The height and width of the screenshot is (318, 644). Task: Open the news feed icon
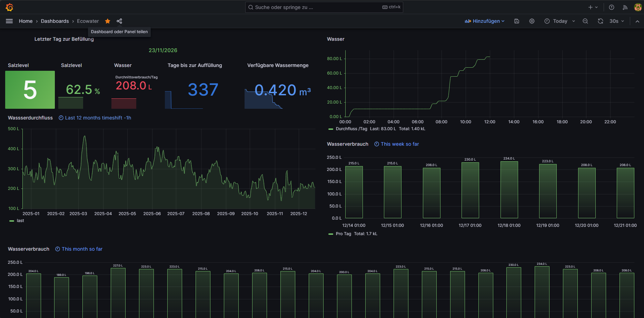[x=625, y=7]
